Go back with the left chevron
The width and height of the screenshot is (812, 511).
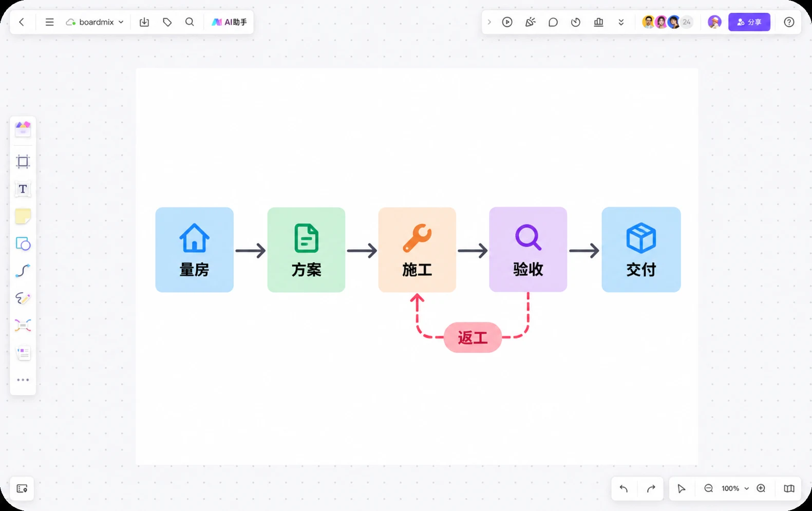pyautogui.click(x=22, y=22)
